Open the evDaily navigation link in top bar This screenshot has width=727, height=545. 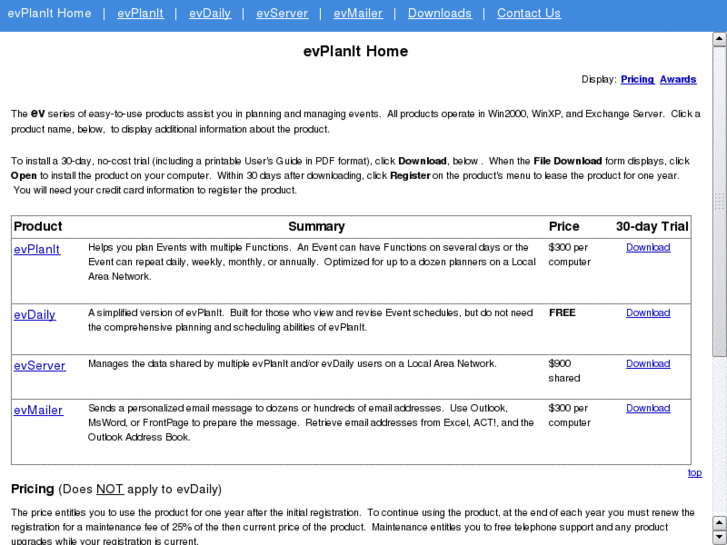click(210, 13)
